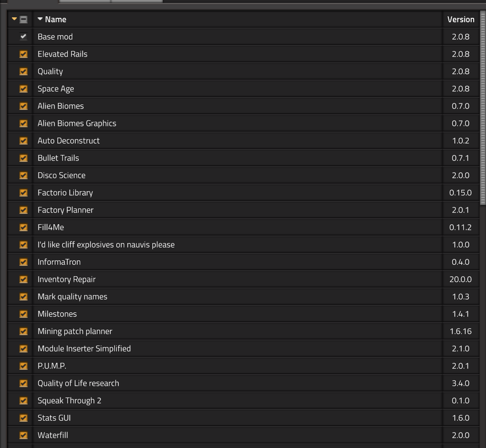Select the Disco Science name

coord(61,175)
